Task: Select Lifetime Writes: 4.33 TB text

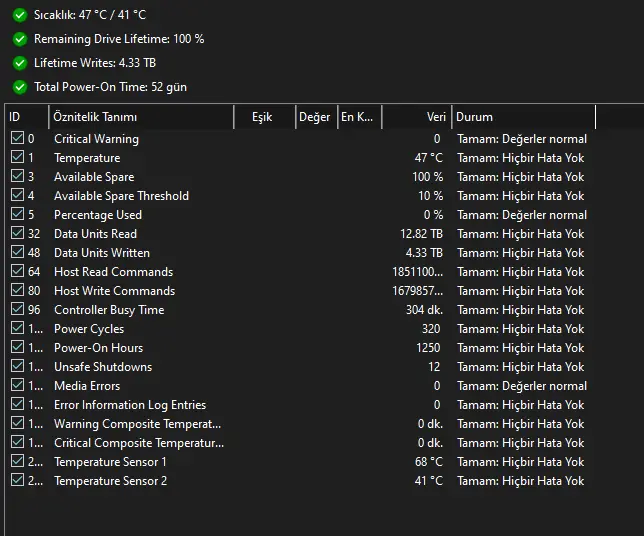Action: point(95,63)
